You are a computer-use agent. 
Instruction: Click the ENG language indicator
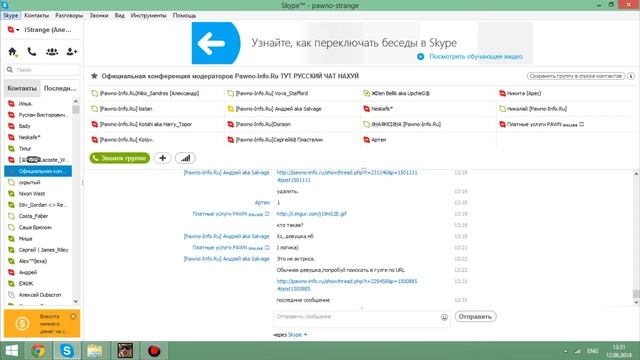click(593, 351)
